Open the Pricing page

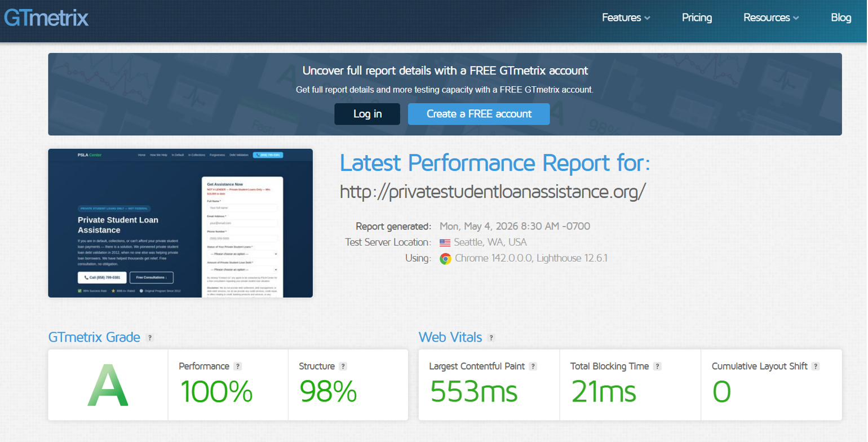(697, 17)
